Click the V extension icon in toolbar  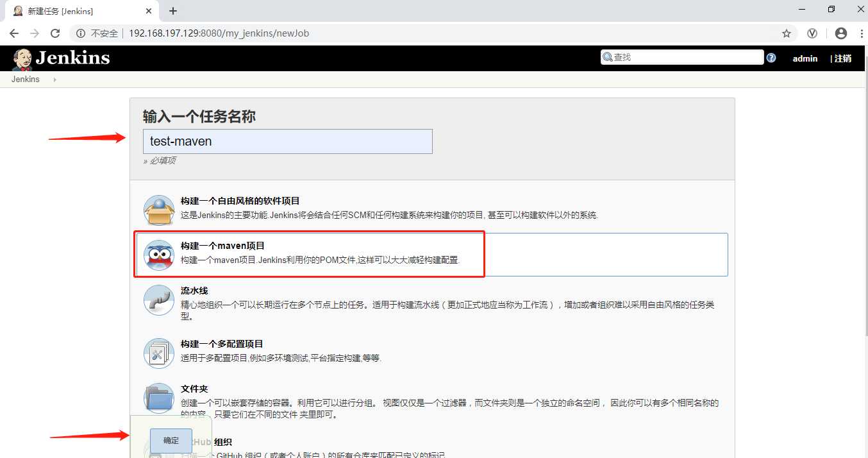[x=812, y=33]
